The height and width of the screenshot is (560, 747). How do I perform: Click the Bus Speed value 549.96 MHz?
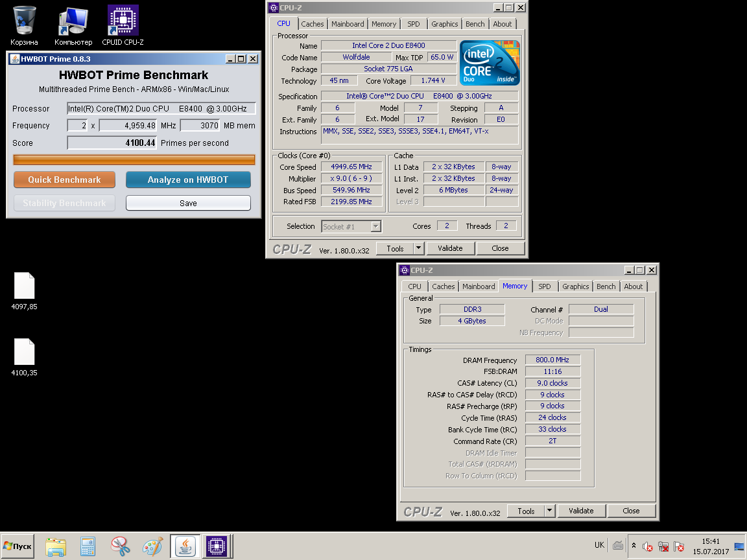(x=351, y=190)
